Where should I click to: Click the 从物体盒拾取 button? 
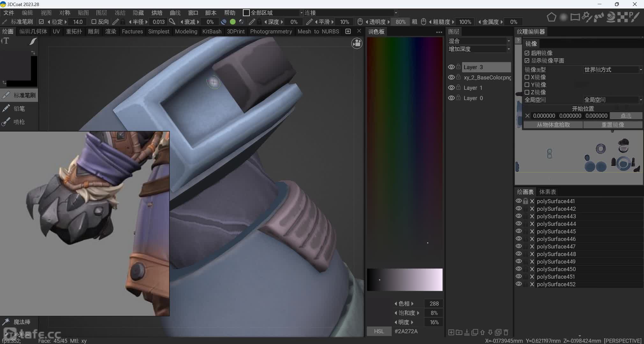[x=553, y=125]
